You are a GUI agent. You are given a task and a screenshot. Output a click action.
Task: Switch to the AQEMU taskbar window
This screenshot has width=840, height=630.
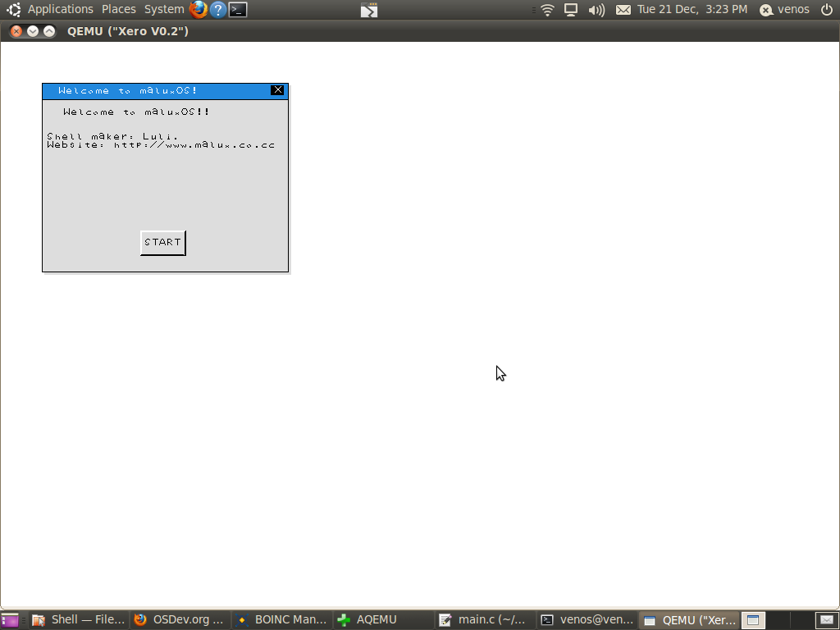point(384,620)
